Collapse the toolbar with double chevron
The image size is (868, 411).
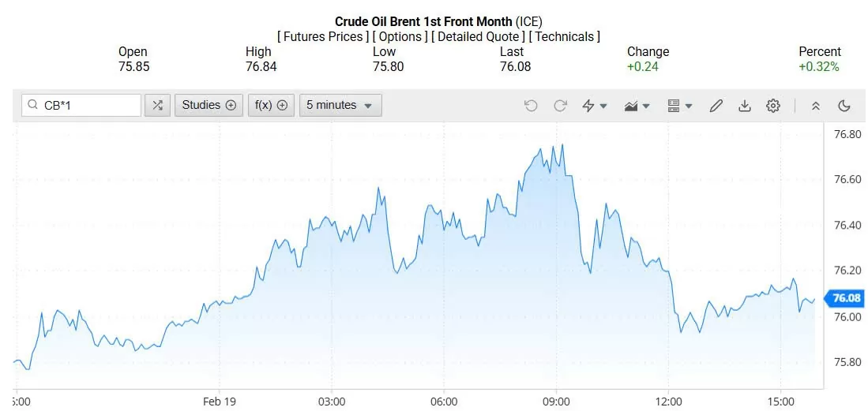point(816,106)
